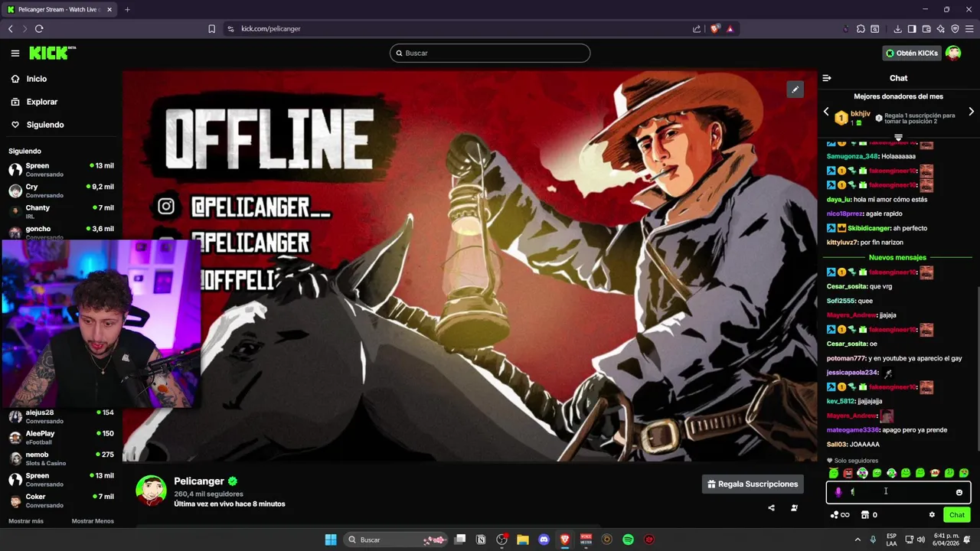Bookmark this page icon in address bar
This screenshot has height=551, width=980.
click(212, 29)
